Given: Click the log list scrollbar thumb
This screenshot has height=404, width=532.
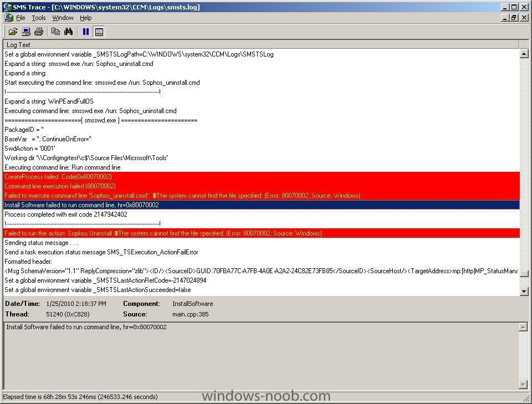Looking at the screenshot, I should (x=524, y=274).
